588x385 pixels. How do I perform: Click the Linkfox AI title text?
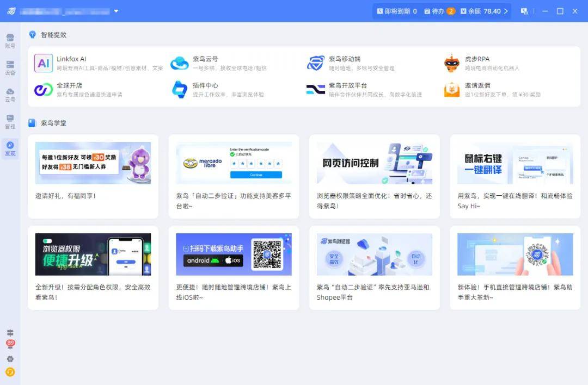71,59
